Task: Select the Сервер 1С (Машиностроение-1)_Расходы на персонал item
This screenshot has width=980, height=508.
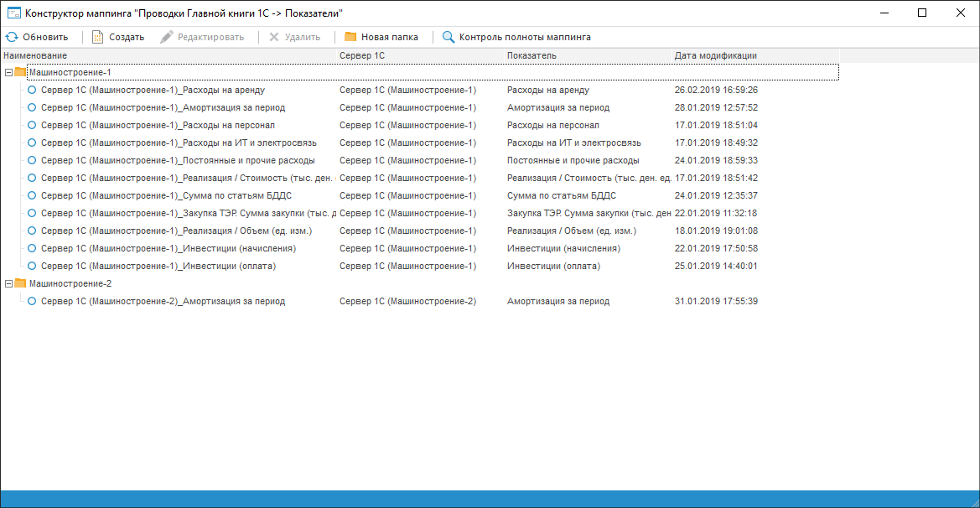Action: (x=158, y=125)
